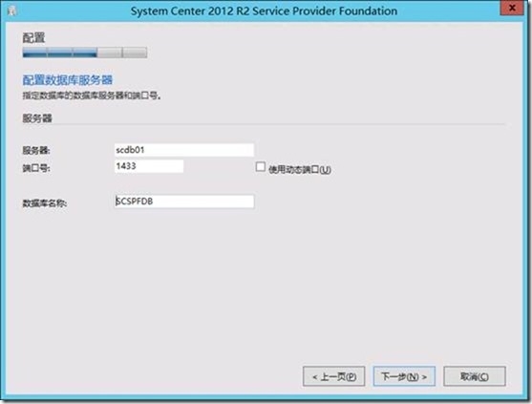The width and height of the screenshot is (532, 404).
Task: Click the database server and port description text
Action: pos(92,96)
